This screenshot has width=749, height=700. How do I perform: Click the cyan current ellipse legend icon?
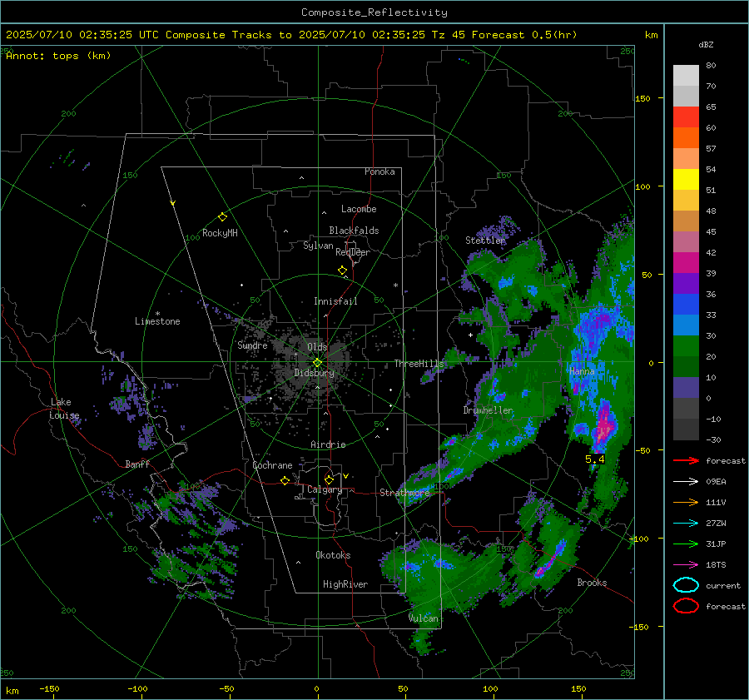point(686,585)
